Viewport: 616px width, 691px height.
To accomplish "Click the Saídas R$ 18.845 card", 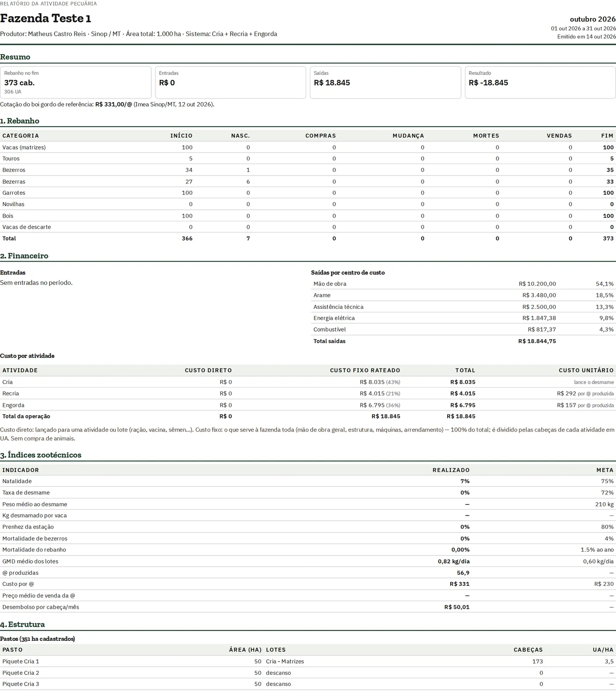I will pyautogui.click(x=385, y=82).
